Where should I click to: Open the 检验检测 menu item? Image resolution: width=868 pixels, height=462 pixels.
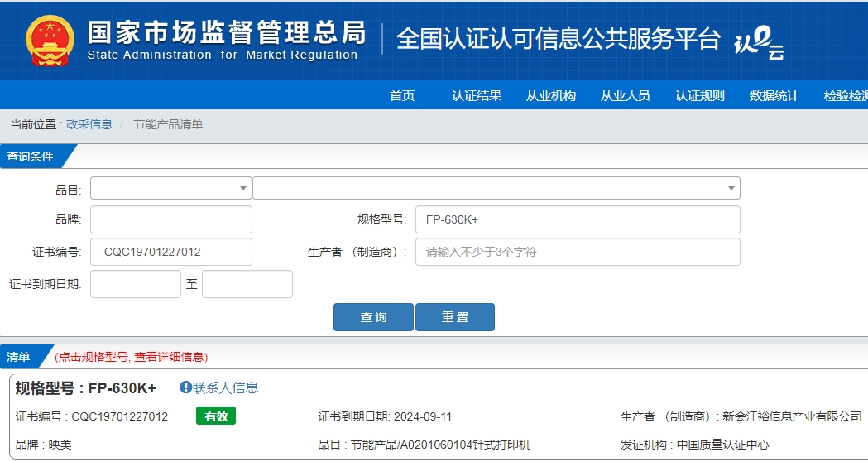(x=846, y=95)
